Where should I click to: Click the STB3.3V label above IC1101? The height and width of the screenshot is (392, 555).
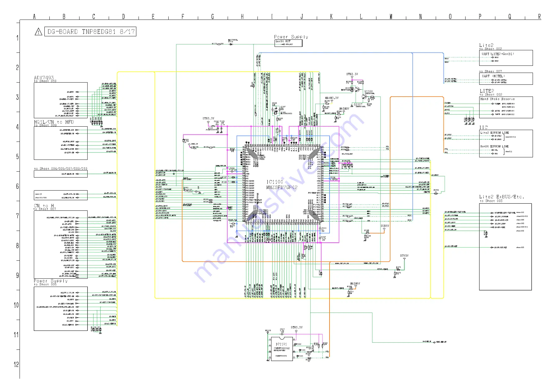(x=297, y=327)
